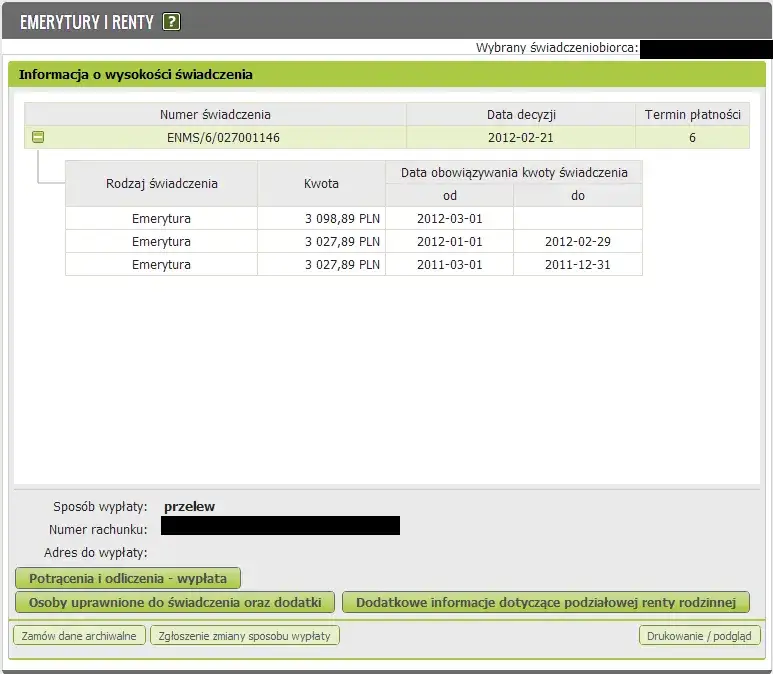Click the 2012-01-01 start date cell
This screenshot has height=674, width=773.
pyautogui.click(x=449, y=242)
